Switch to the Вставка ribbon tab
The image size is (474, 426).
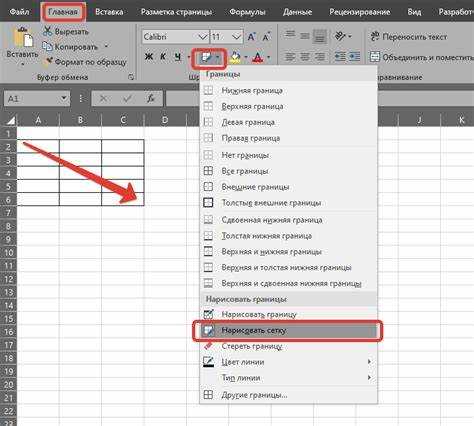[109, 12]
